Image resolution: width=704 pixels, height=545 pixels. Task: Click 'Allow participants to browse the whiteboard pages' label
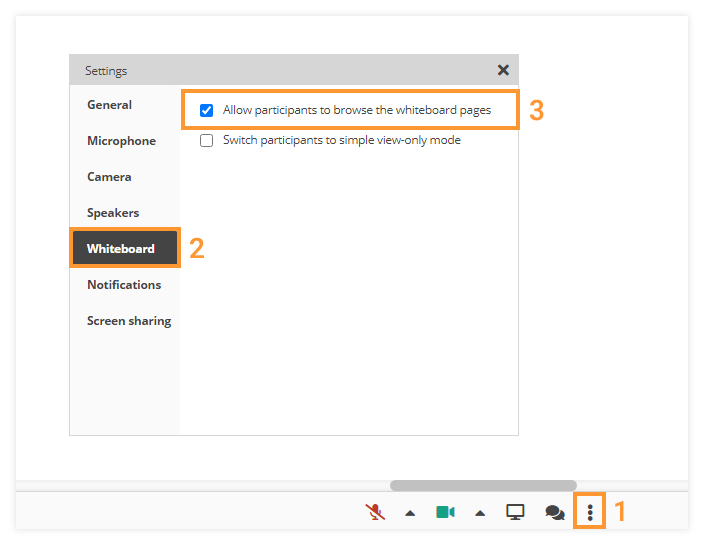(x=357, y=110)
